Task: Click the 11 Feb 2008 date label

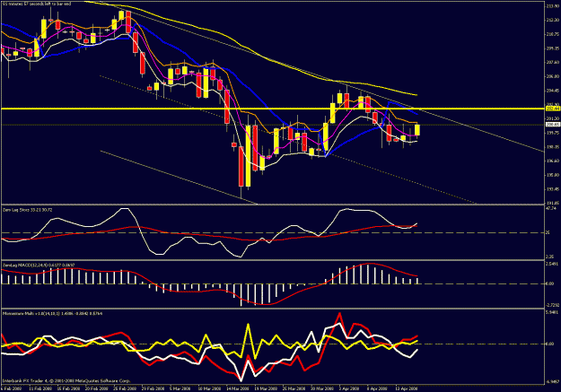Action: (x=40, y=388)
